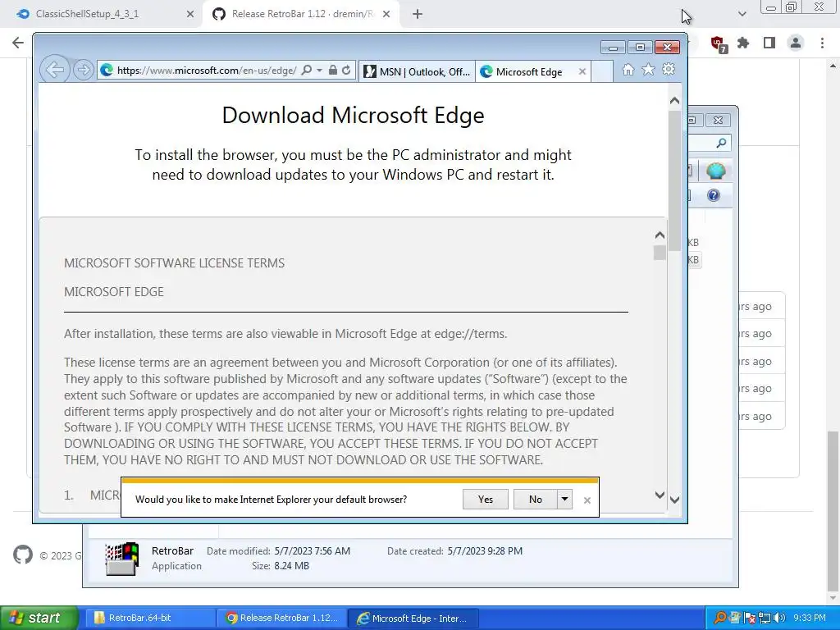Click the network tray icon
Viewport: 840px width, 630px height.
coord(765,618)
